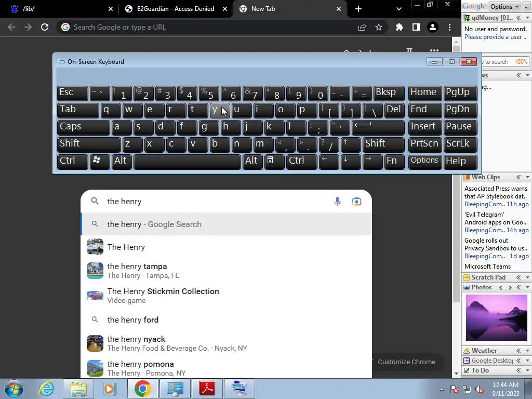532x399 pixels.
Task: Click the Bksp key on keyboard
Action: (x=389, y=94)
